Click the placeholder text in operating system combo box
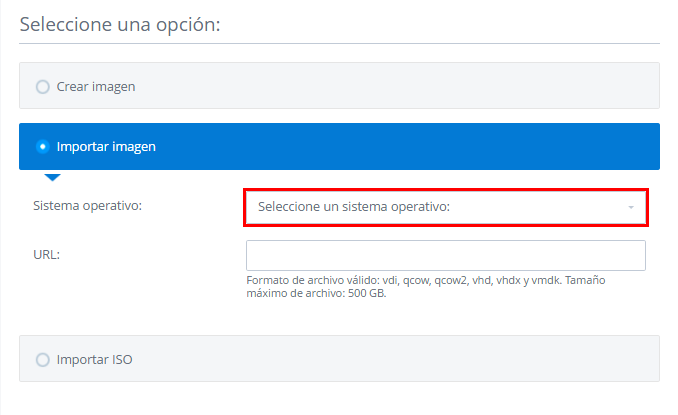Image resolution: width=678 pixels, height=415 pixels. [x=354, y=207]
